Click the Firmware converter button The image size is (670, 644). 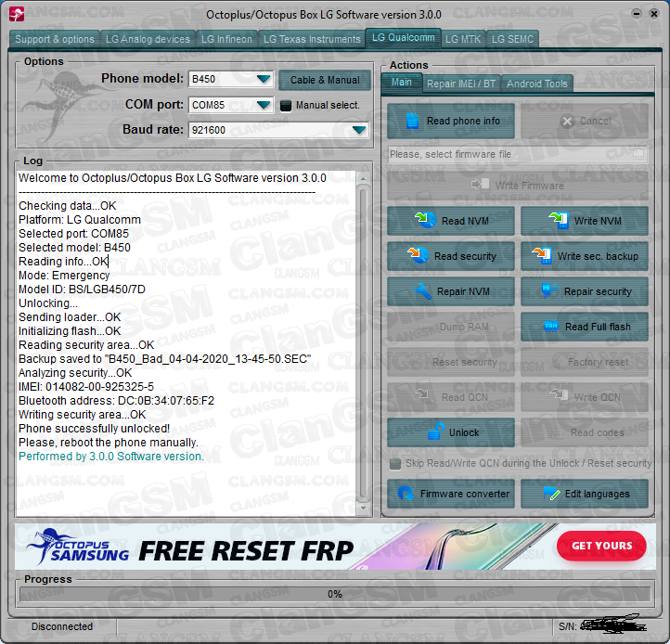451,494
